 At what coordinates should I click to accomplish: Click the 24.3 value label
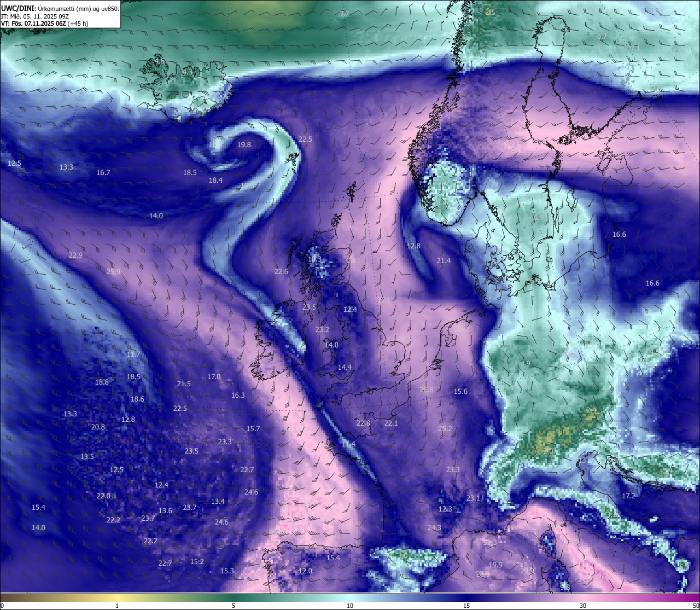coord(434,528)
